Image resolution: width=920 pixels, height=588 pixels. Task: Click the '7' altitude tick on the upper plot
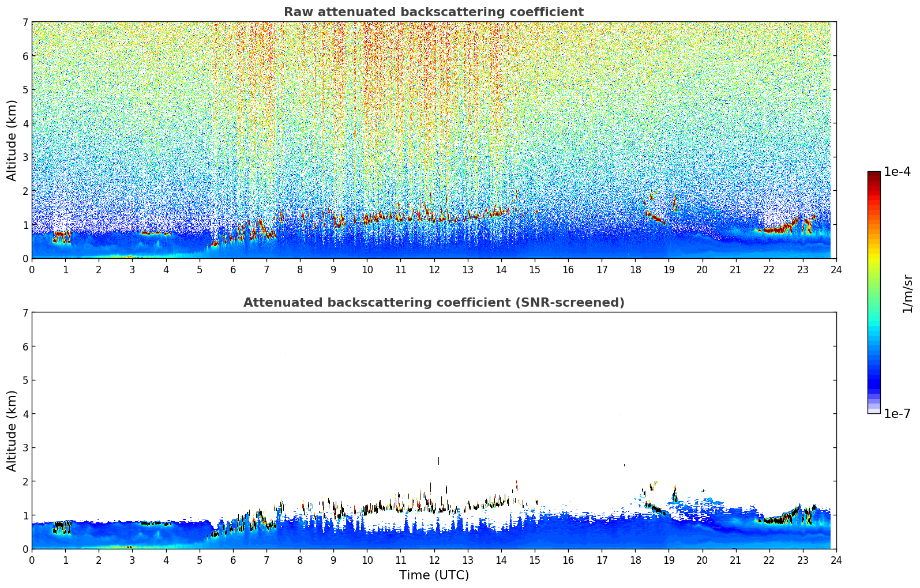point(25,22)
